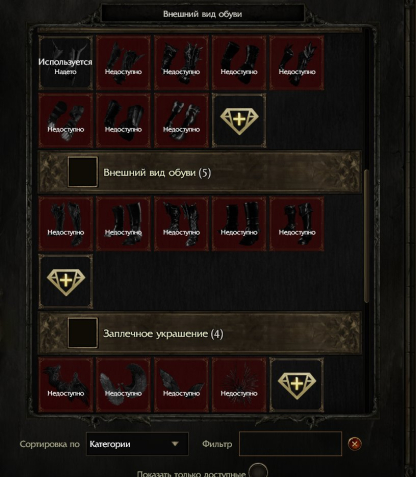Click the dropdown arrow of Сортировка по
Image resolution: width=416 pixels, height=477 pixels.
click(x=175, y=444)
